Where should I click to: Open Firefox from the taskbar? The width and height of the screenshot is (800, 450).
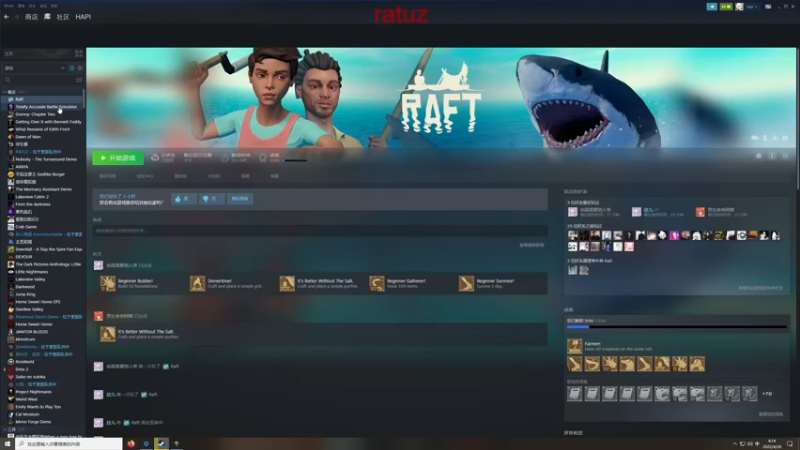click(x=131, y=444)
